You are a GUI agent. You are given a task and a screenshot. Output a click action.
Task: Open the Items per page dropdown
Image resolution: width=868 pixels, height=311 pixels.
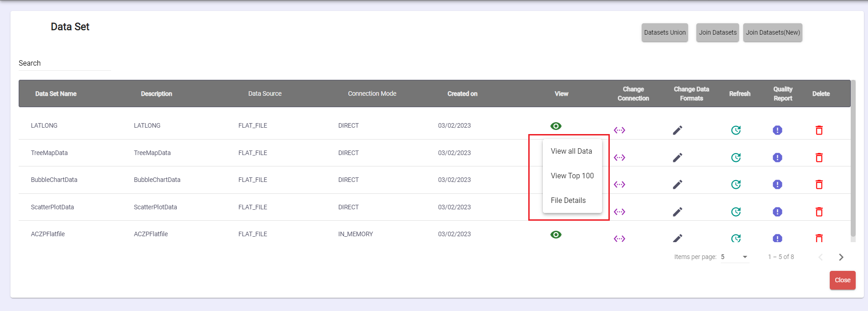click(x=735, y=257)
